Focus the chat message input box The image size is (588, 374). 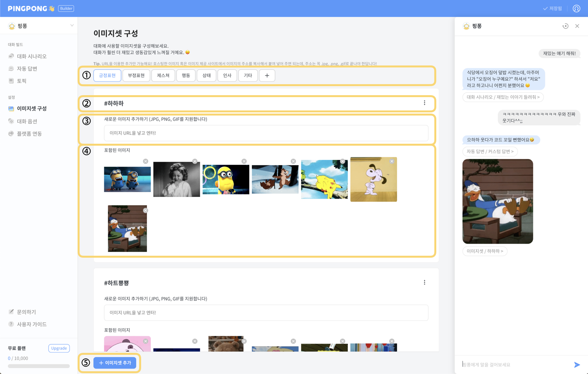[515, 365]
